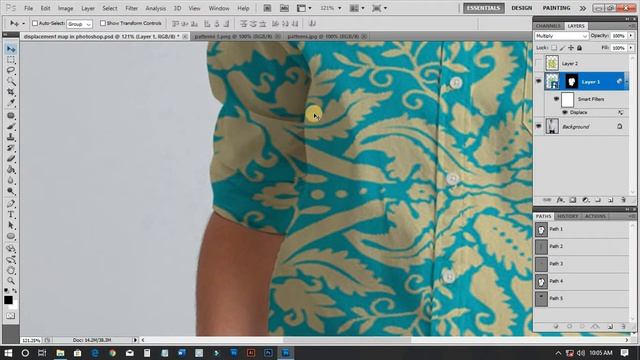This screenshot has width=640, height=360.
Task: Open the Windows Start menu
Action: tap(8, 353)
